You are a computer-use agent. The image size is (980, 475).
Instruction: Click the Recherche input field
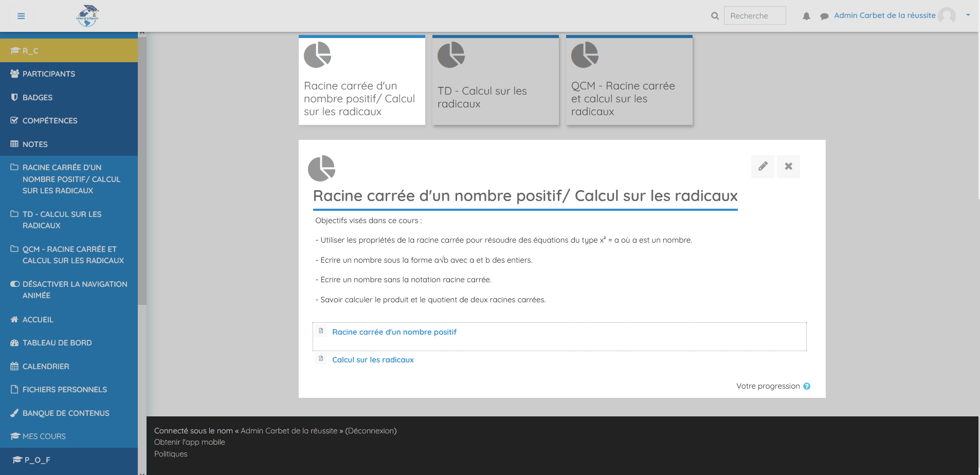click(754, 16)
